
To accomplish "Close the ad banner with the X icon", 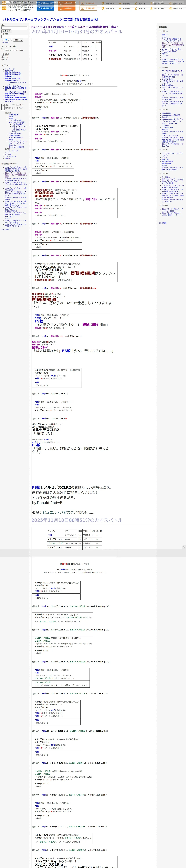I will tap(184, 548).
